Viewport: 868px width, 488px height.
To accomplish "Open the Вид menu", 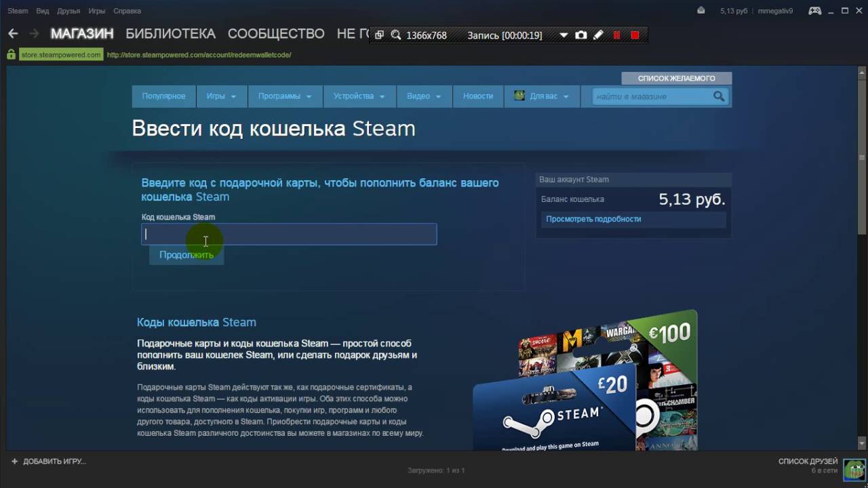I will [x=42, y=11].
